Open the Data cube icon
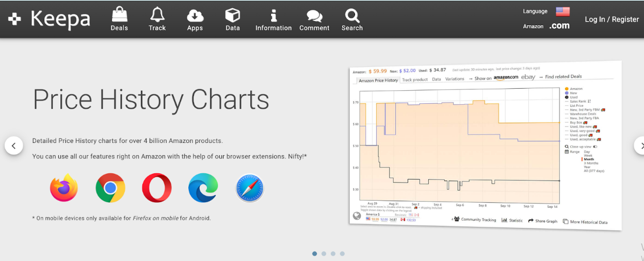 pyautogui.click(x=233, y=14)
